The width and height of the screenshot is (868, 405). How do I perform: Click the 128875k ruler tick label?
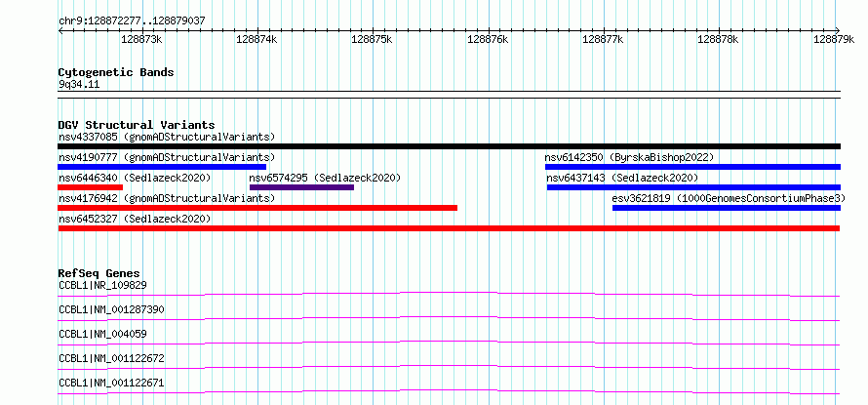click(372, 39)
